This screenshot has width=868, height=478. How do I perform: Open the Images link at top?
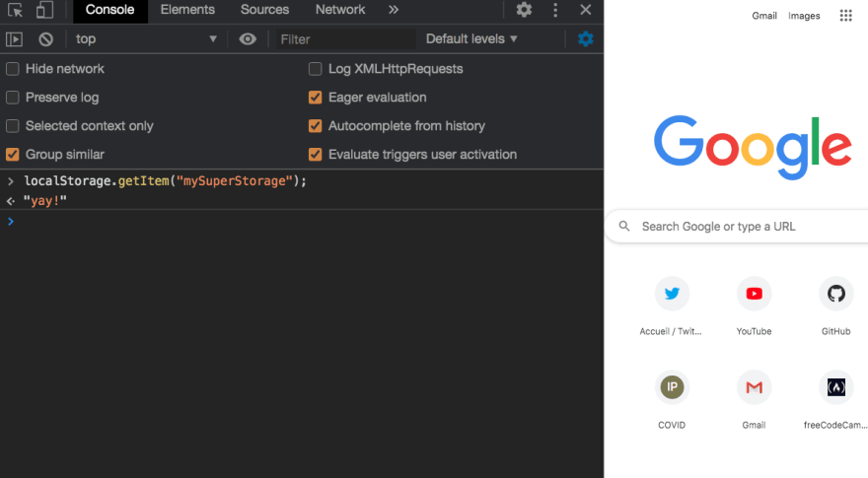(x=804, y=16)
